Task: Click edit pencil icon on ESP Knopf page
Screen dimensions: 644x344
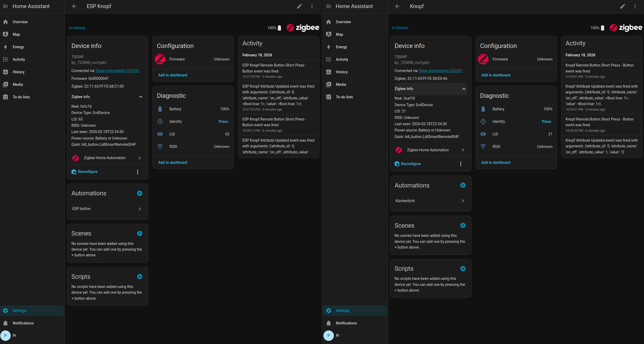Action: (x=299, y=6)
